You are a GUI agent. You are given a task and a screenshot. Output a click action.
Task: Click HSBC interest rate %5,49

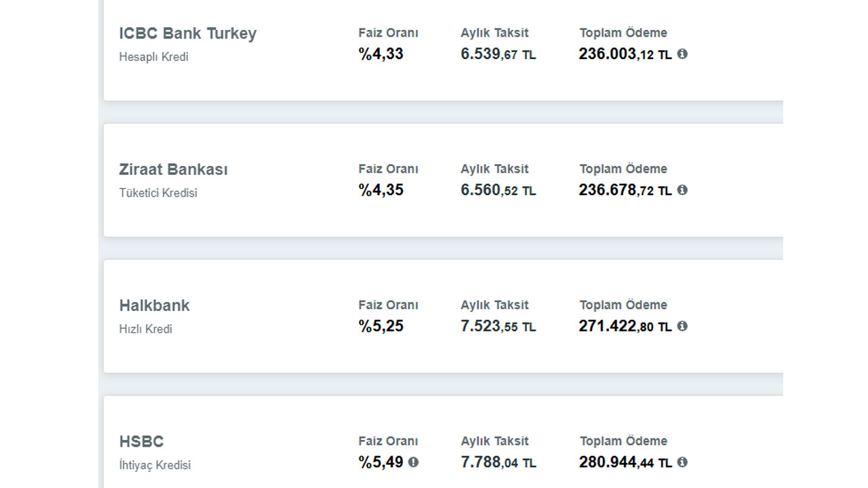click(x=381, y=462)
